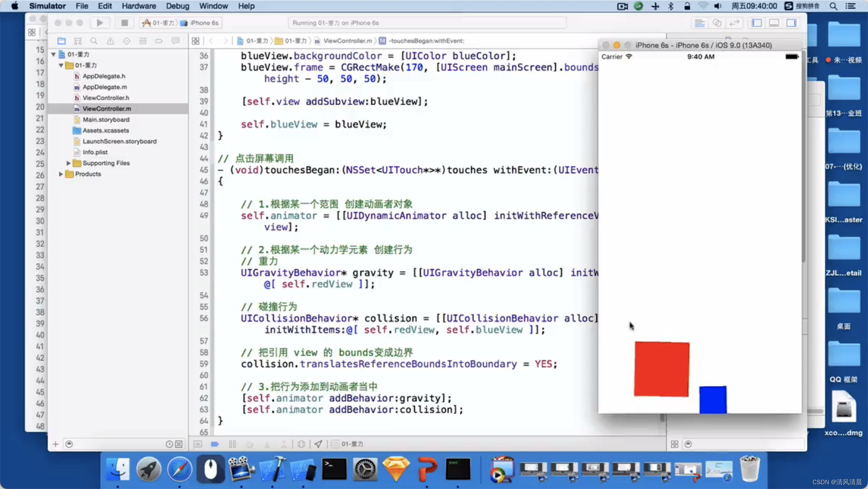Hide the debug area via the bottom bar
Viewport: 868px width, 489px height.
pyautogui.click(x=197, y=444)
